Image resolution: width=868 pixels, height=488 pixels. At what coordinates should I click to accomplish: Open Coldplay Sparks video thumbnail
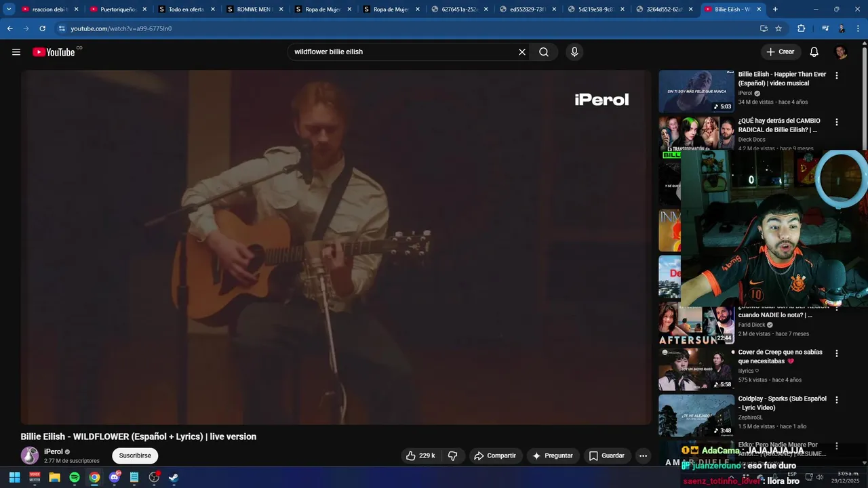[696, 415]
